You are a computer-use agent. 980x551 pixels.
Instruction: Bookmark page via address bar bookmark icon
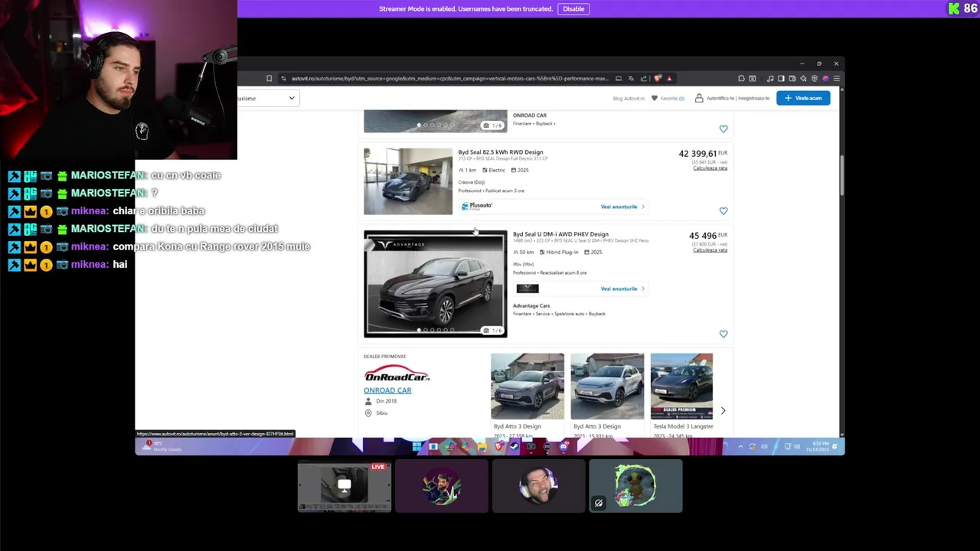(269, 78)
